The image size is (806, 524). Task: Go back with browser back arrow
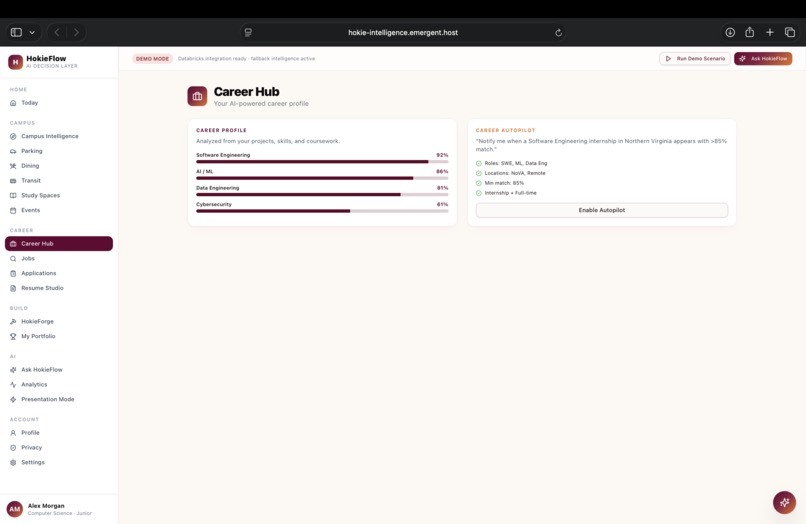point(57,32)
